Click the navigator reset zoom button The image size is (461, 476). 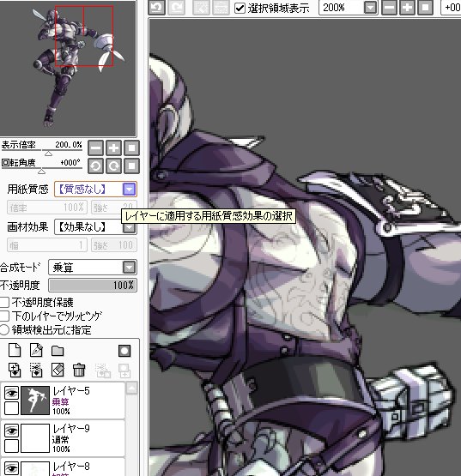coord(131,148)
